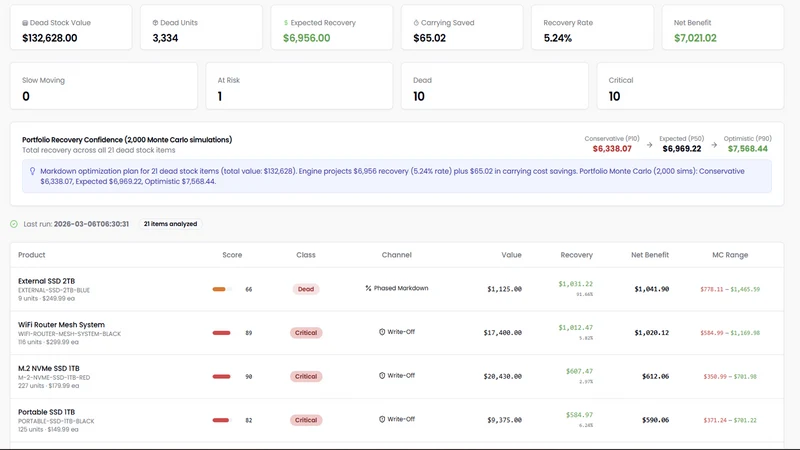Screen dimensions: 800x450
Task: Click score bar for Portable SSD 1TB
Action: [x=222, y=420]
